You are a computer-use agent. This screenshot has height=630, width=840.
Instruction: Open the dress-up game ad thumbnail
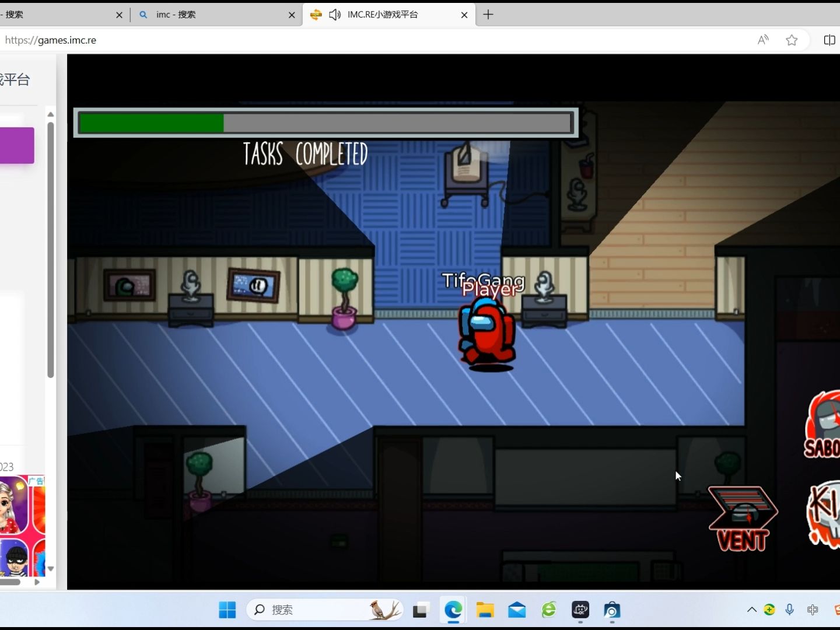[13, 505]
